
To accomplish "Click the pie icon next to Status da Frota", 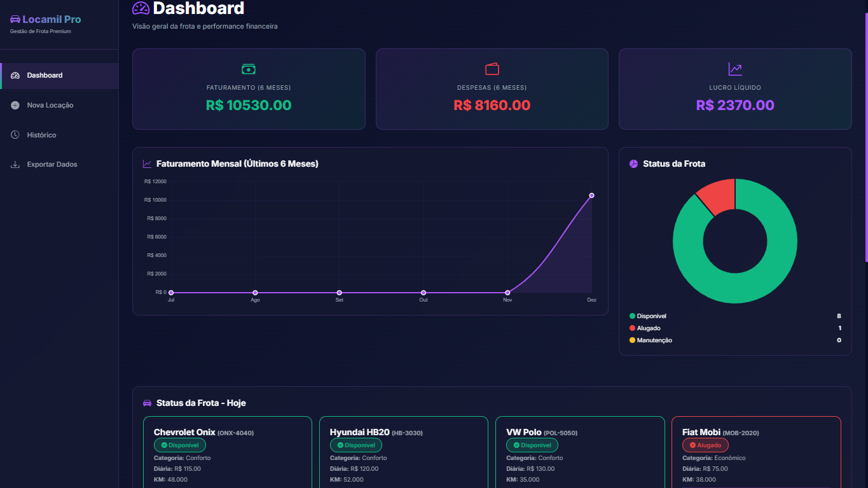I will tap(632, 164).
